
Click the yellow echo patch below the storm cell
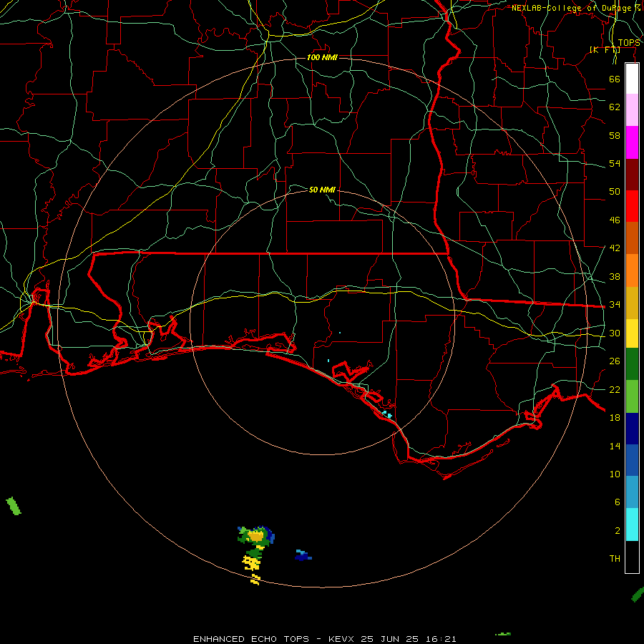pos(251,562)
